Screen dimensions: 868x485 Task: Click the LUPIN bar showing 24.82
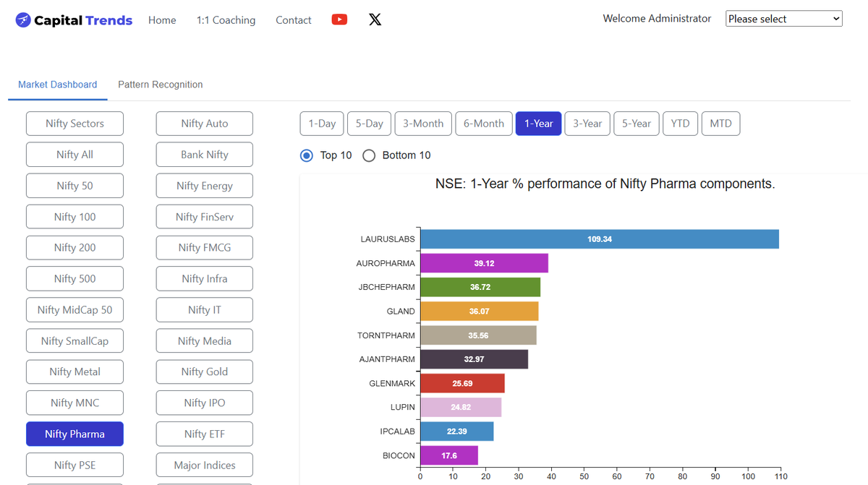coord(461,408)
